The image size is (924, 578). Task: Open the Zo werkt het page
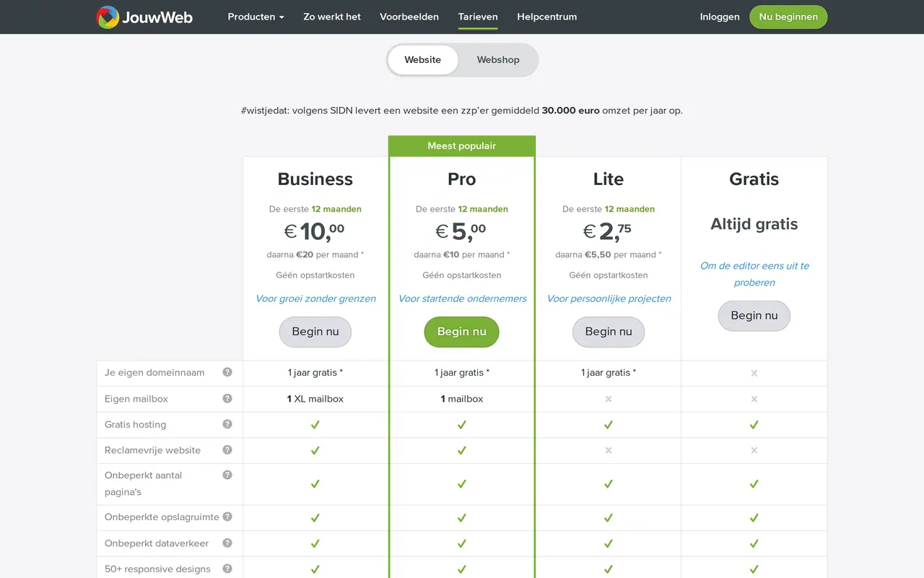pos(332,17)
